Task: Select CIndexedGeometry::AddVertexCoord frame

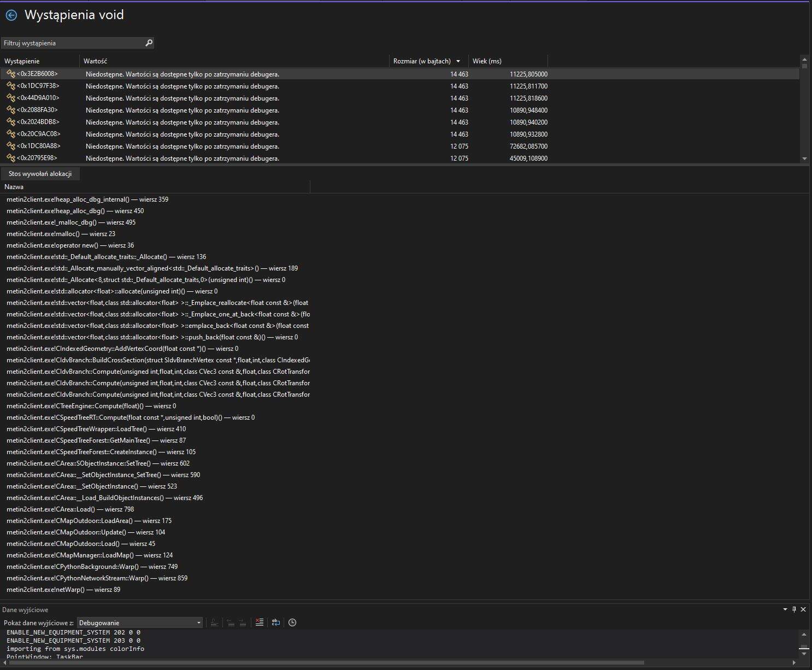Action: (x=122, y=349)
